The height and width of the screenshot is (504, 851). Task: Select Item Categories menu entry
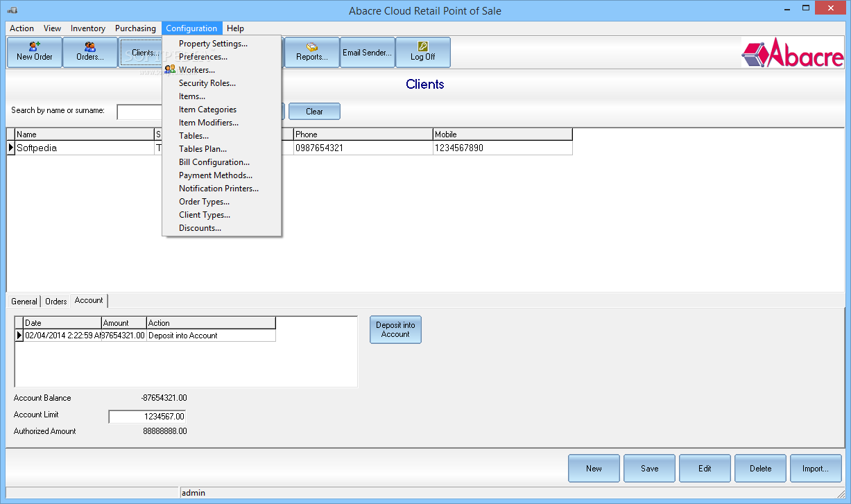(x=222, y=110)
